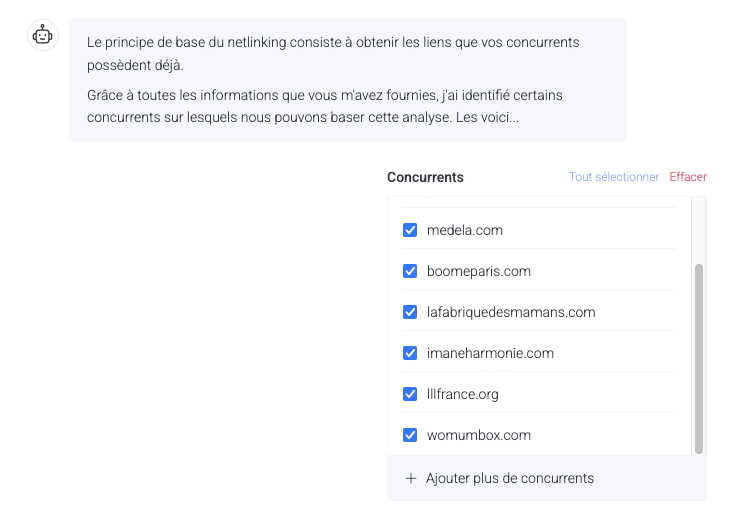The image size is (736, 509).
Task: Click the chatbot robot avatar icon
Action: (43, 35)
